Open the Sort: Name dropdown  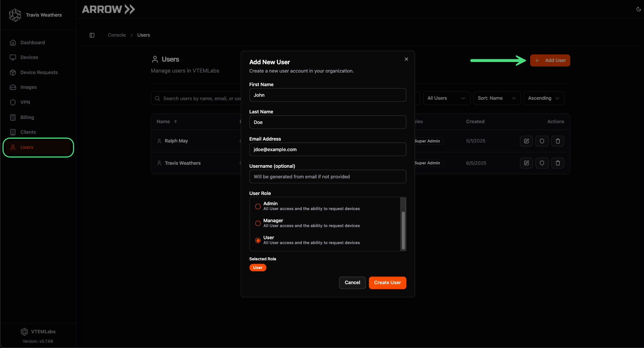497,98
